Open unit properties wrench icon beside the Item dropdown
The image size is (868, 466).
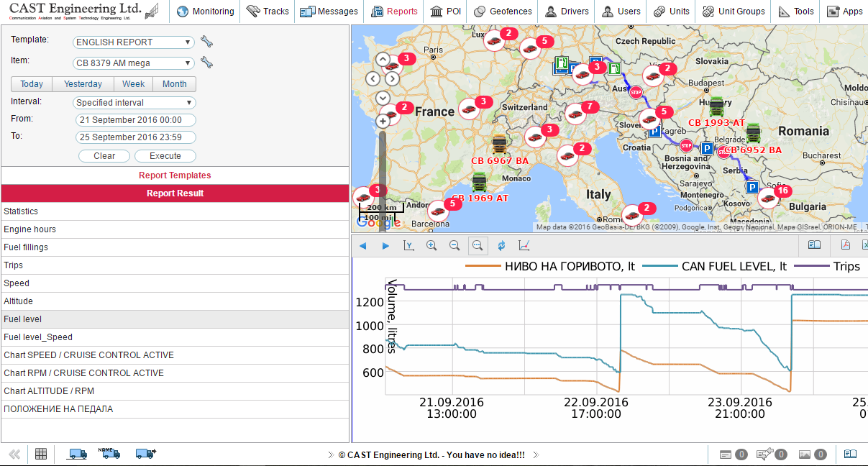[x=206, y=62]
